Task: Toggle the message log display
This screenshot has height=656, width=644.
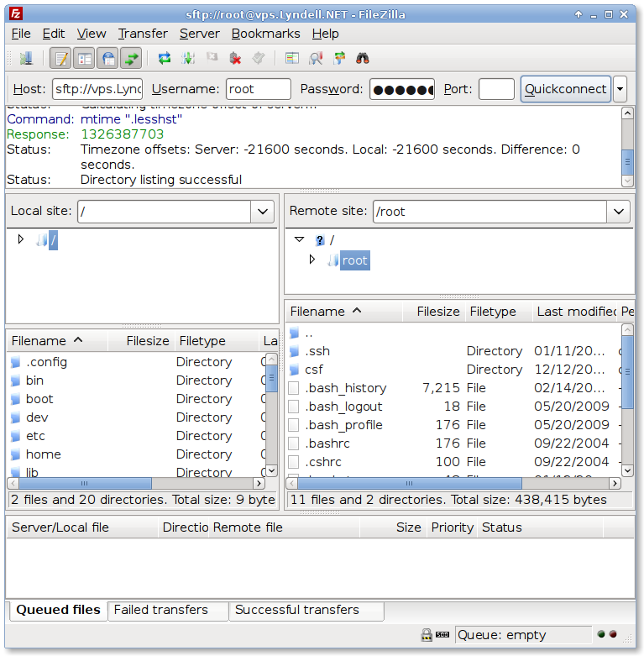Action: (x=60, y=58)
